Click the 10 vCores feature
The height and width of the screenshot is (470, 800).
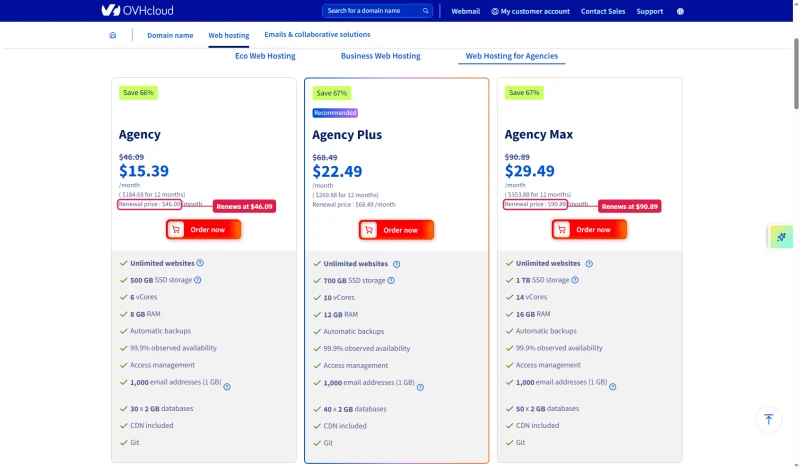[x=339, y=297]
